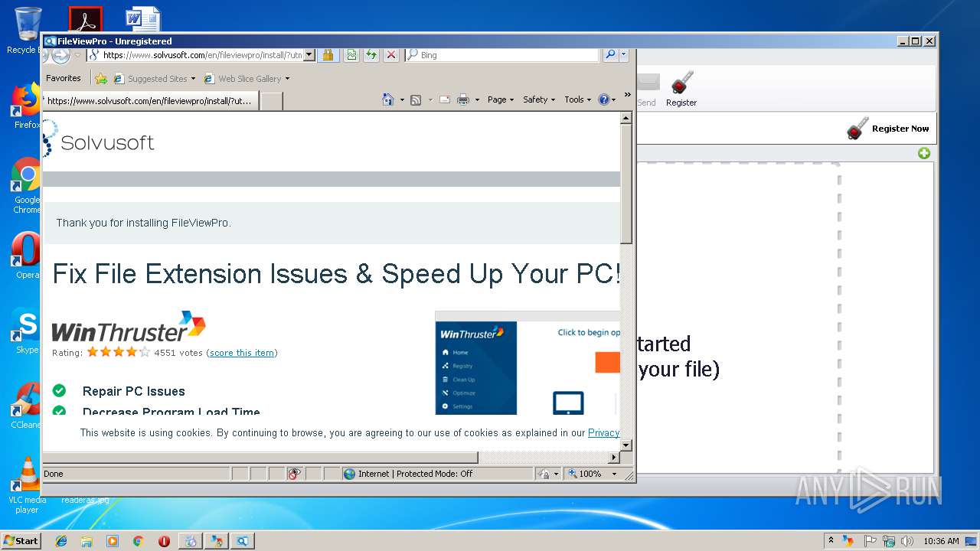This screenshot has width=980, height=551.
Task: Refresh the page with green arrows icon
Action: pyautogui.click(x=371, y=55)
